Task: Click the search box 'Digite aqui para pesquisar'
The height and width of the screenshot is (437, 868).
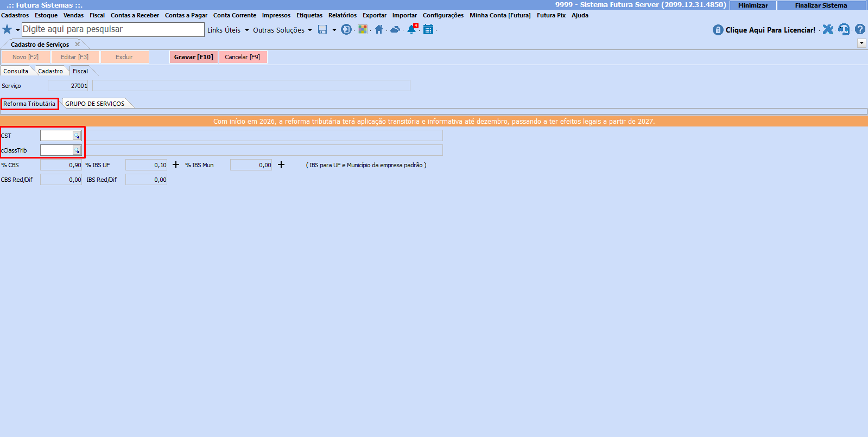Action: coord(113,29)
